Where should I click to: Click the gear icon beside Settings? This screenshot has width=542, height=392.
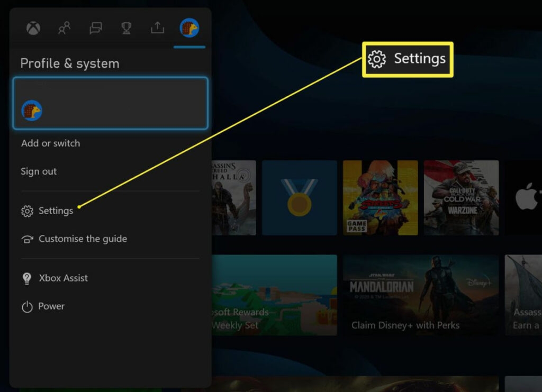[28, 211]
